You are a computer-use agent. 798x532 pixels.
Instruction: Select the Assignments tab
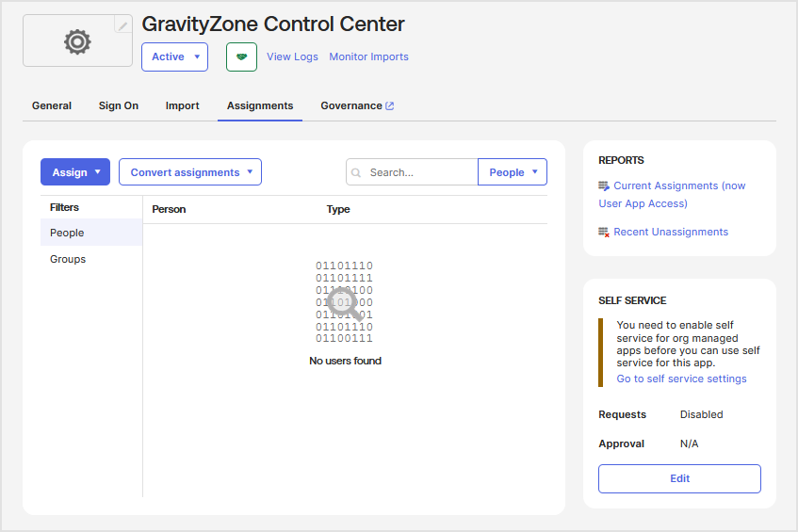click(260, 105)
